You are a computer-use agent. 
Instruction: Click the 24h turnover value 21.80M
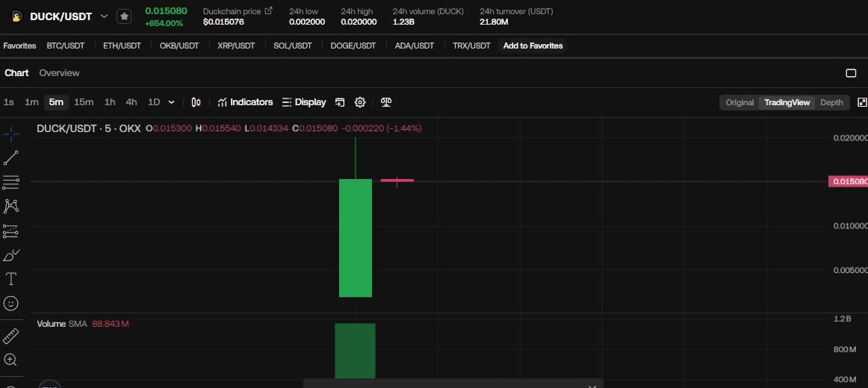[494, 22]
